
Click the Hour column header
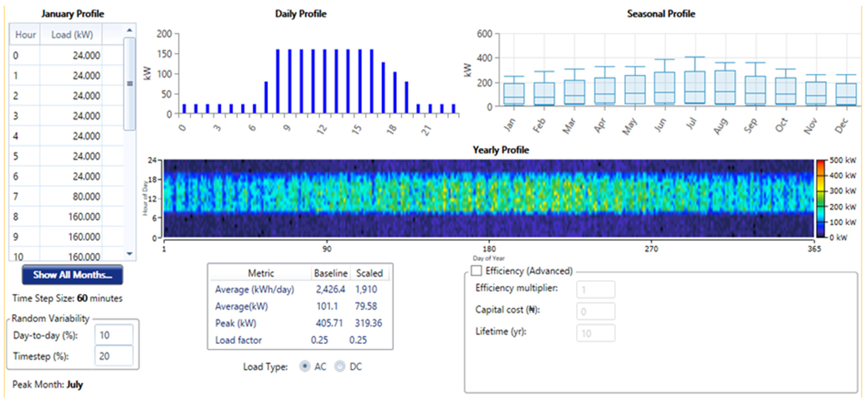(25, 34)
